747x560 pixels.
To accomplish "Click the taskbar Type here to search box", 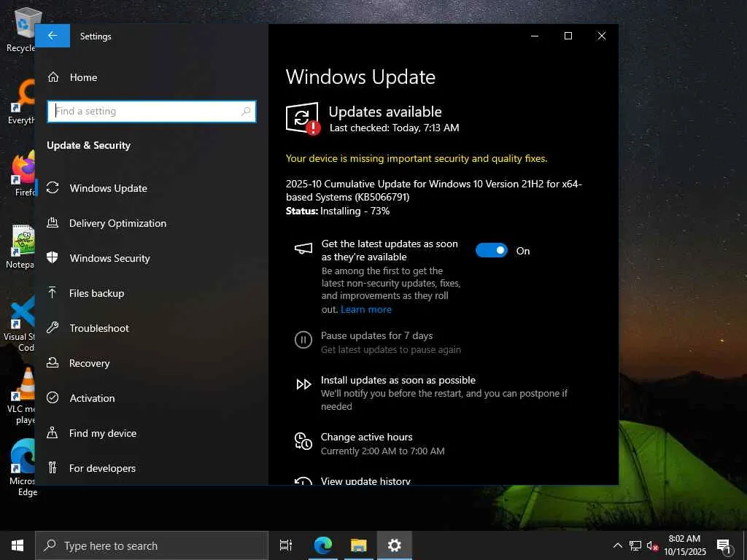I will click(x=152, y=545).
